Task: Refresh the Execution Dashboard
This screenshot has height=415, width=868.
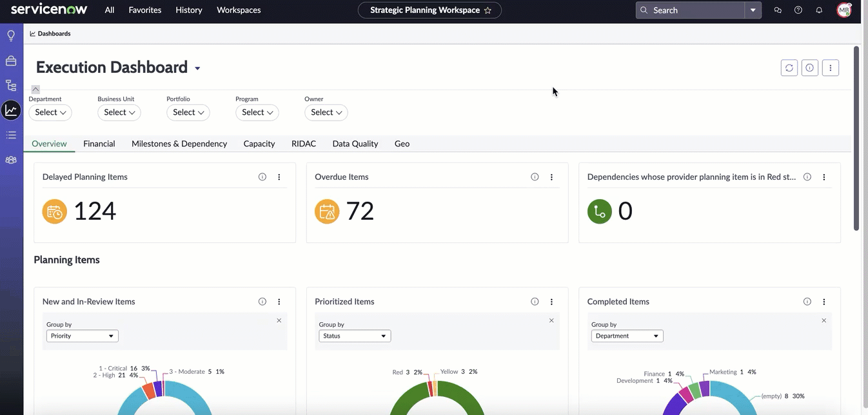Action: 789,68
